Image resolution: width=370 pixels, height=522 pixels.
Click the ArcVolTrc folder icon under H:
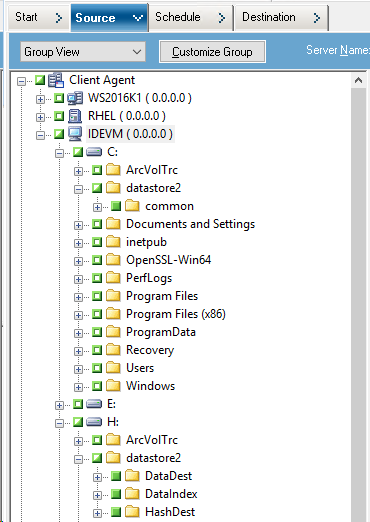tap(113, 440)
